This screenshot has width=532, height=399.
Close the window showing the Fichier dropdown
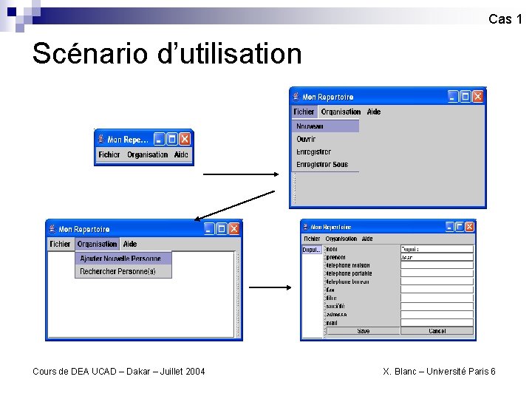pyautogui.click(x=478, y=97)
